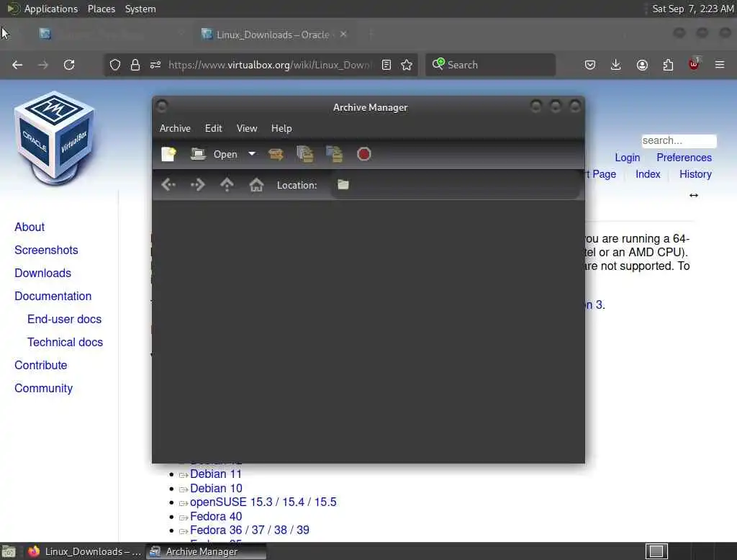Open the Community link in sidebar
This screenshot has height=560, width=737.
(x=44, y=389)
